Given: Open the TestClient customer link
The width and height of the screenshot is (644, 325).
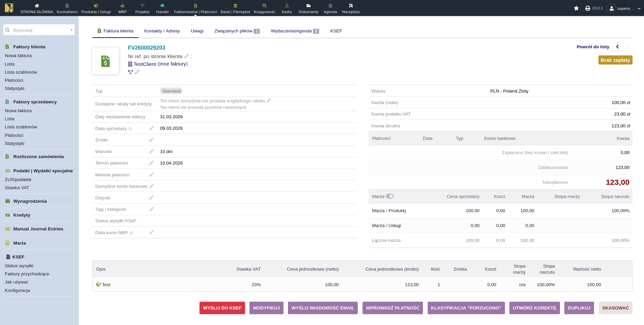Looking at the screenshot, I should (x=144, y=64).
